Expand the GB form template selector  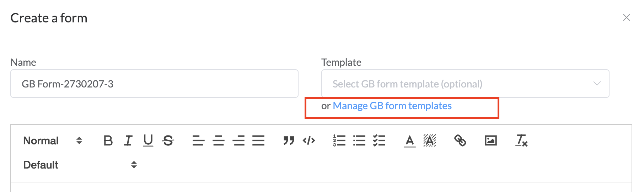coord(465,84)
